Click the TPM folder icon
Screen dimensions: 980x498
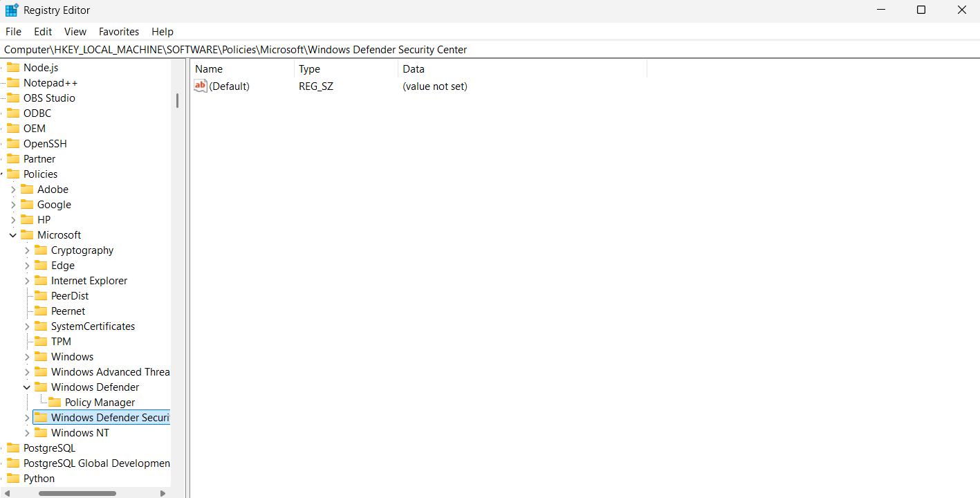coord(41,341)
